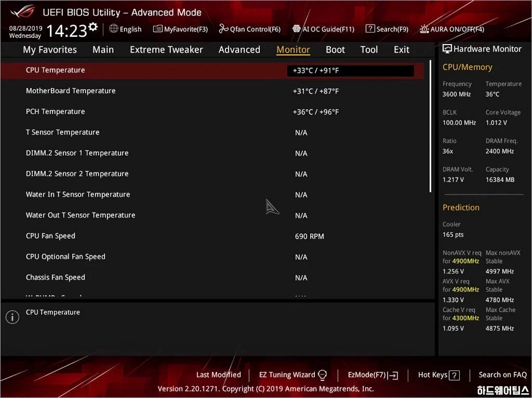
Task: Open the Exit tab
Action: pyautogui.click(x=402, y=50)
